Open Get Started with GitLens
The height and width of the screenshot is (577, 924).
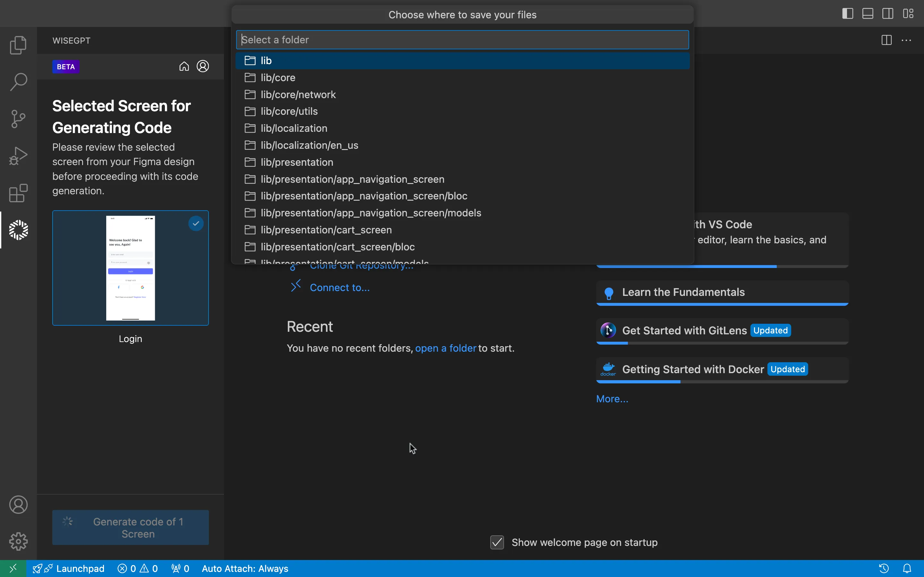tap(685, 330)
